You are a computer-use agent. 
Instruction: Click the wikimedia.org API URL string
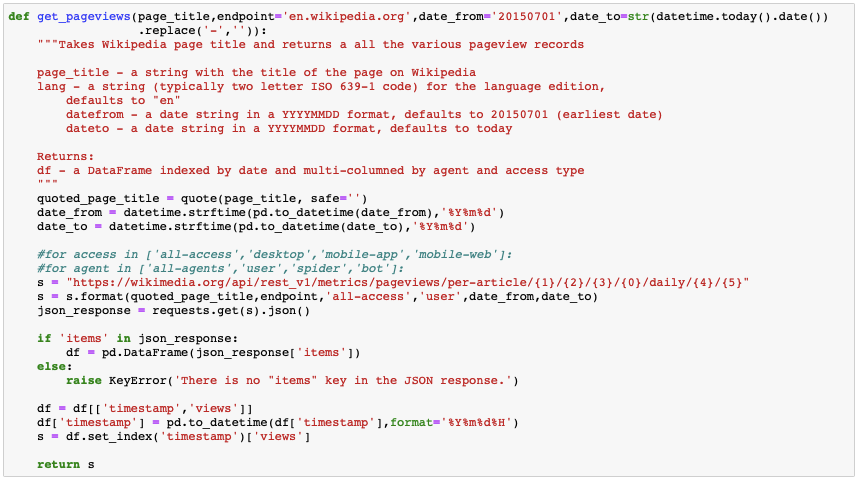pyautogui.click(x=408, y=283)
